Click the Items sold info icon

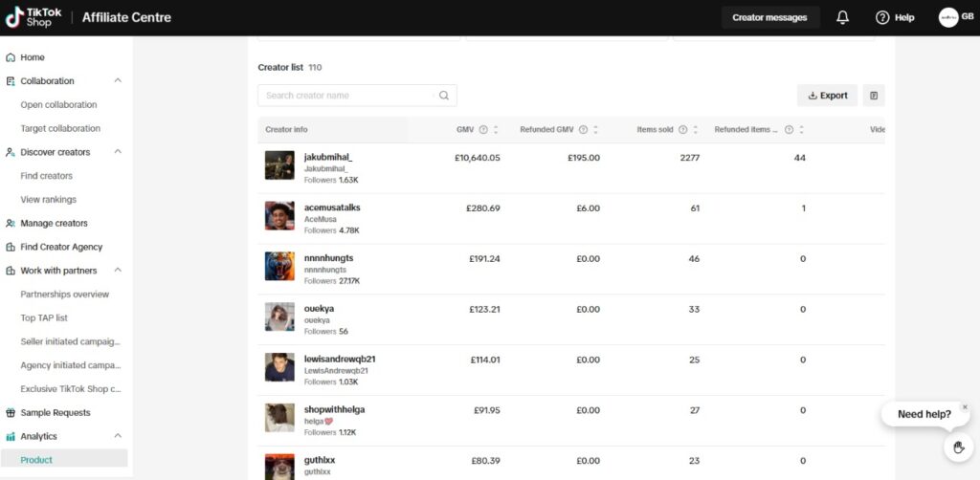pos(682,130)
